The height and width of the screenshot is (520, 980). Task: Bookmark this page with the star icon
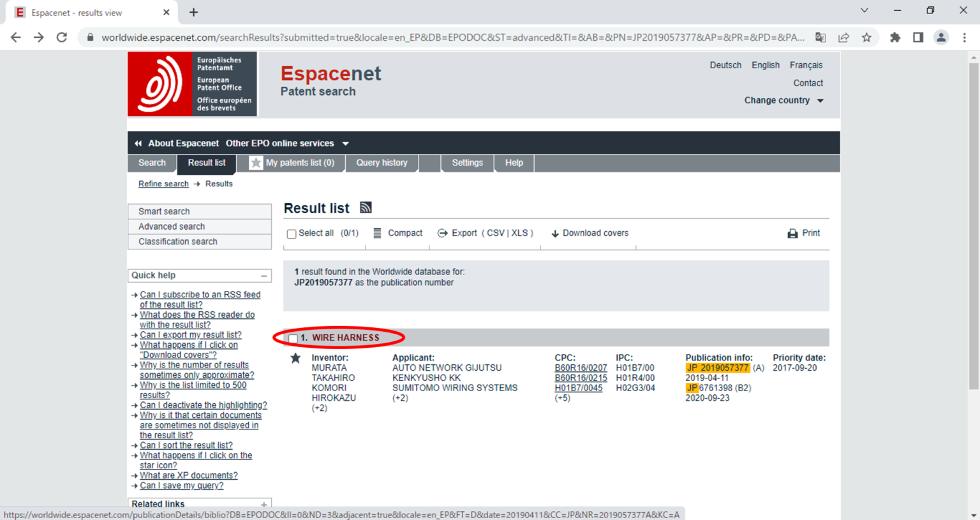pyautogui.click(x=866, y=38)
